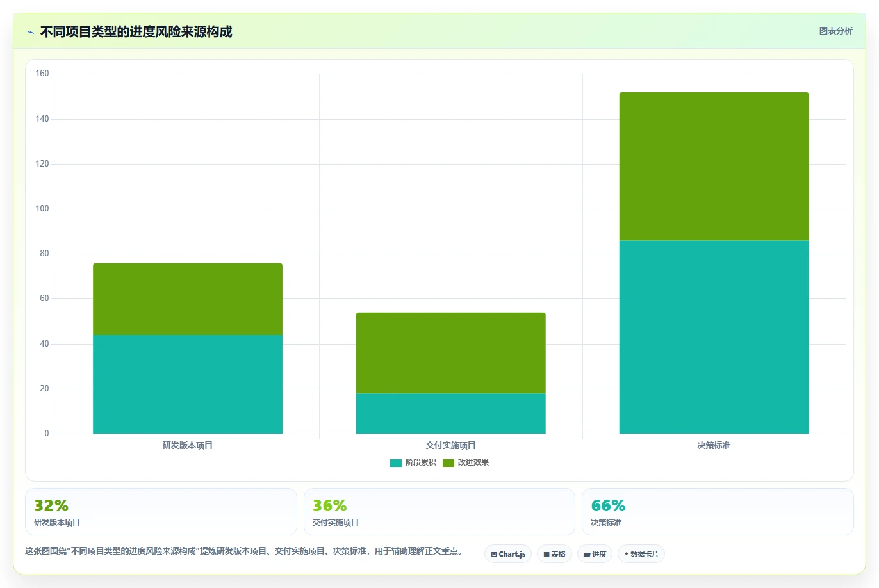Click the green segment of 交付实施项目 bar
The image size is (879, 588).
[x=451, y=353]
